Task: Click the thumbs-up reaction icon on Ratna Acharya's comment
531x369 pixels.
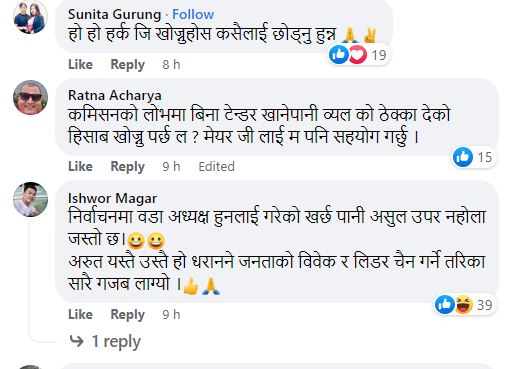Action: pos(463,157)
